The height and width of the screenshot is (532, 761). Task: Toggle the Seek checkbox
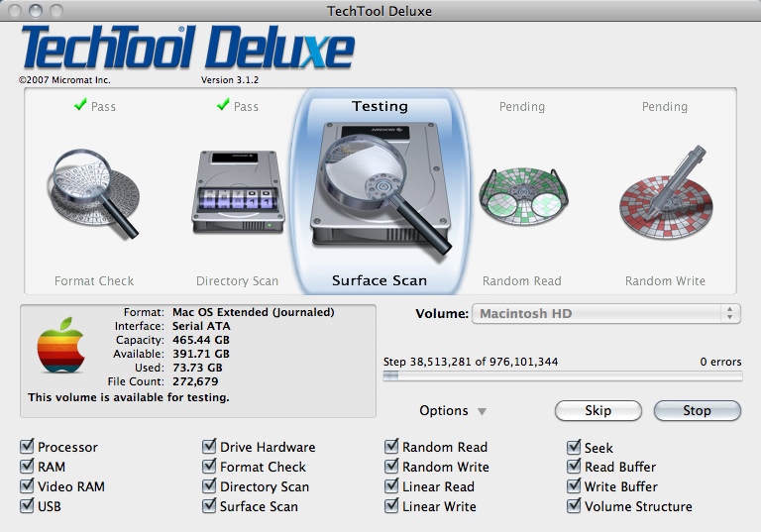click(x=574, y=447)
